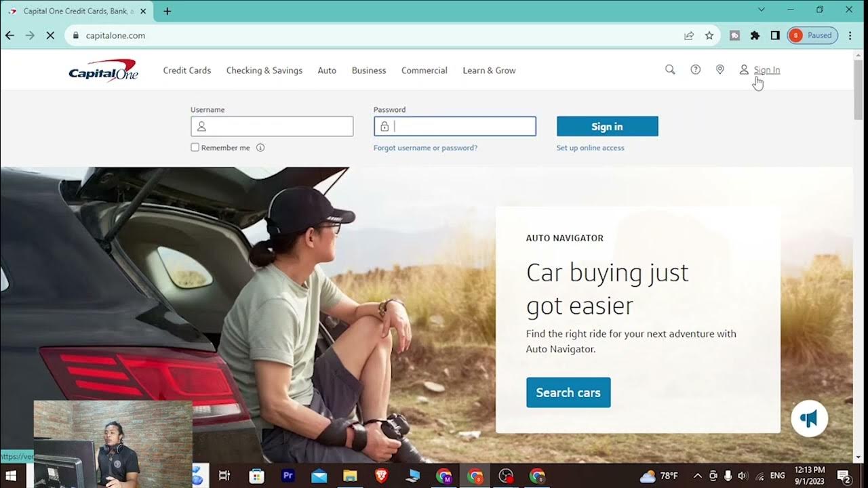Click the fb extension icon
Screen dimensions: 868x488
pos(734,35)
